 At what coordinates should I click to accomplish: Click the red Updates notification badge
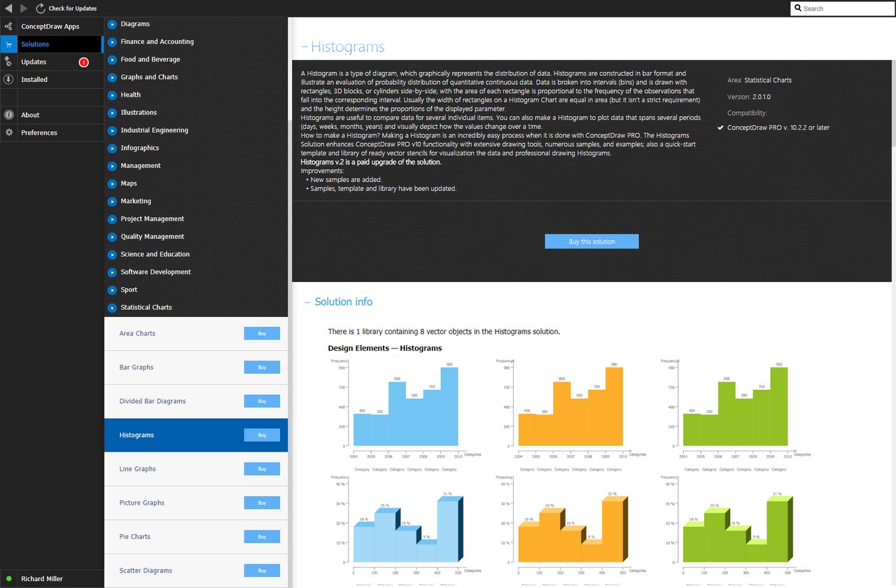click(84, 62)
